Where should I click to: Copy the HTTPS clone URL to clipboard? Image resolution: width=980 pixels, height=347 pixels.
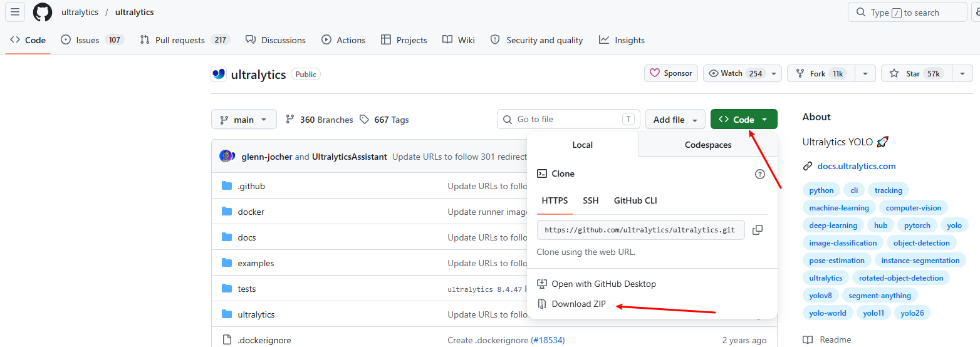coord(757,230)
